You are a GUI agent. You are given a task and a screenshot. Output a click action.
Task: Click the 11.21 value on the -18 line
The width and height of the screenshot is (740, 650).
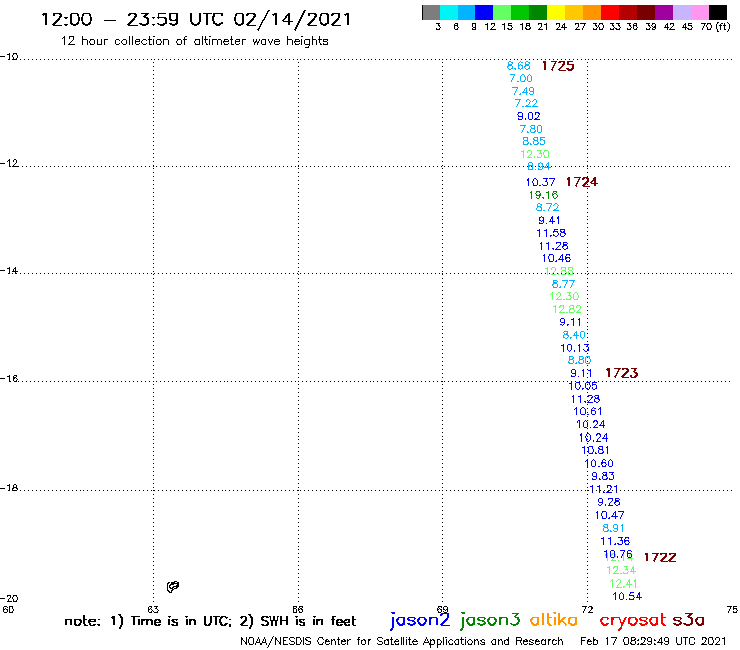click(x=604, y=489)
